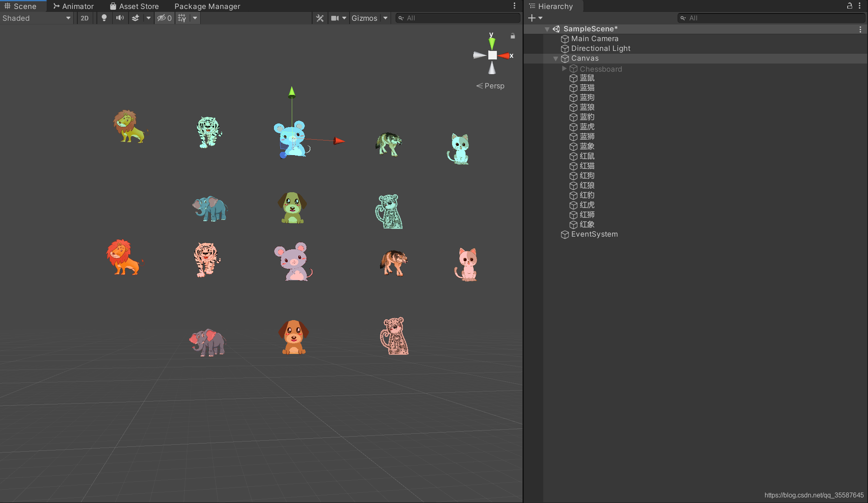Select Main Camera in the Hierarchy
The width and height of the screenshot is (868, 503).
[x=595, y=39]
